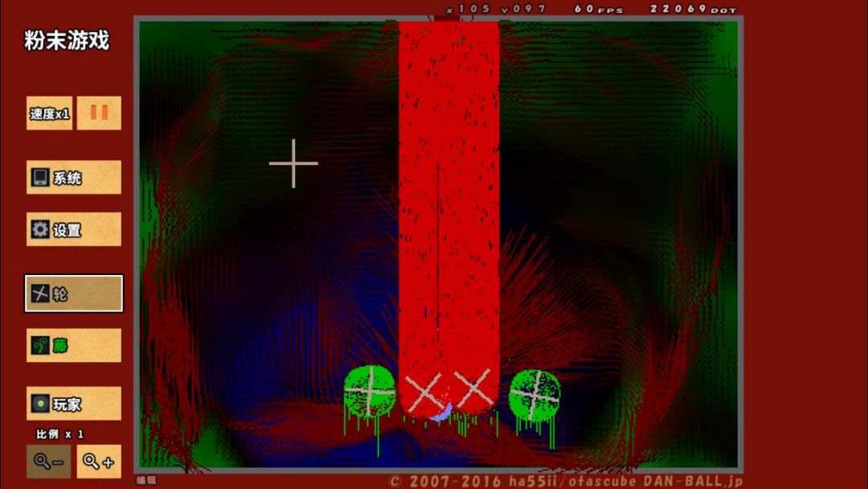Open the 设置 settings menu
Image resolution: width=868 pixels, height=489 pixels.
click(x=74, y=229)
